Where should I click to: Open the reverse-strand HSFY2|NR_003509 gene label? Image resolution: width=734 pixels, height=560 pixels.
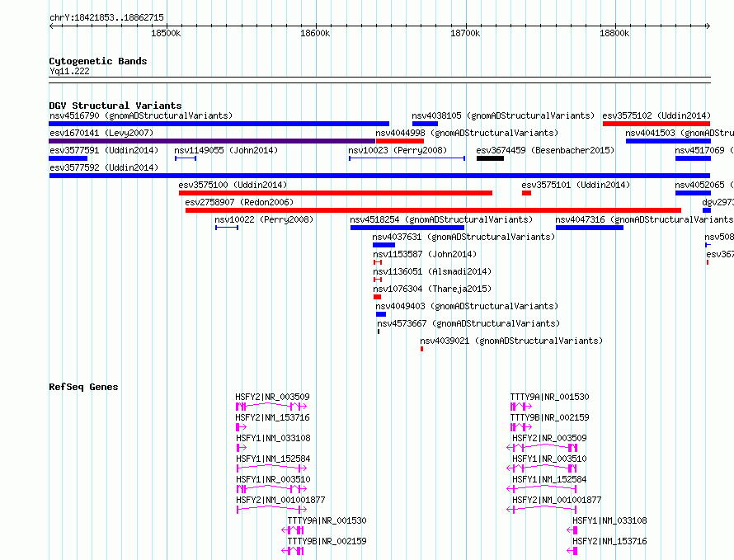pyautogui.click(x=549, y=438)
